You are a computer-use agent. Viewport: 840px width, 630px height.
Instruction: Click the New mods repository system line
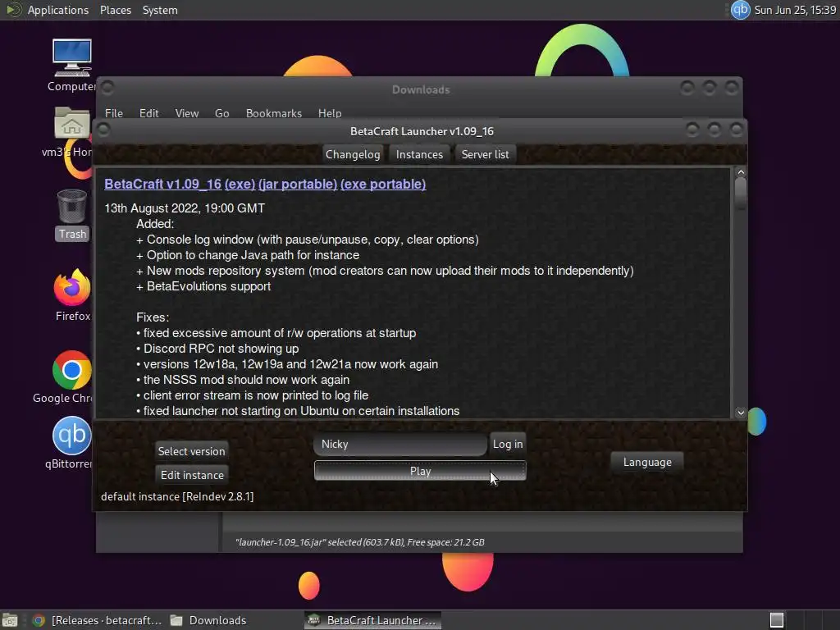(x=385, y=271)
